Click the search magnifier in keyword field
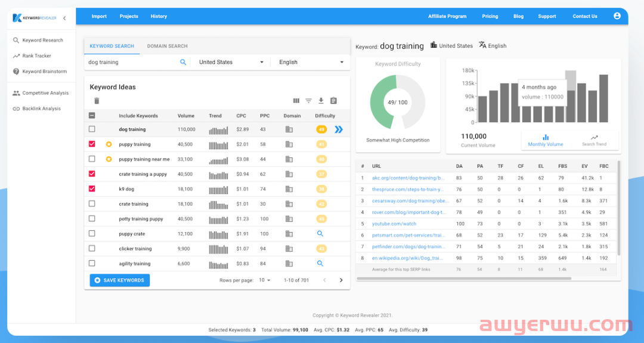 (183, 62)
